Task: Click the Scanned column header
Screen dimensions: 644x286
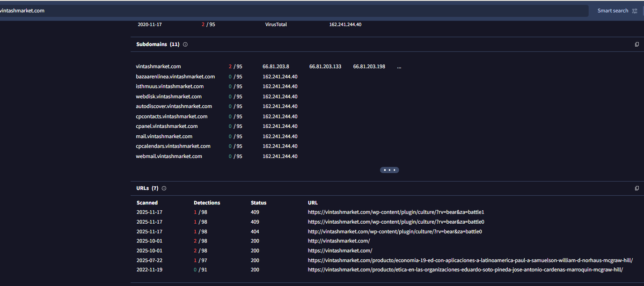Action: (147, 203)
